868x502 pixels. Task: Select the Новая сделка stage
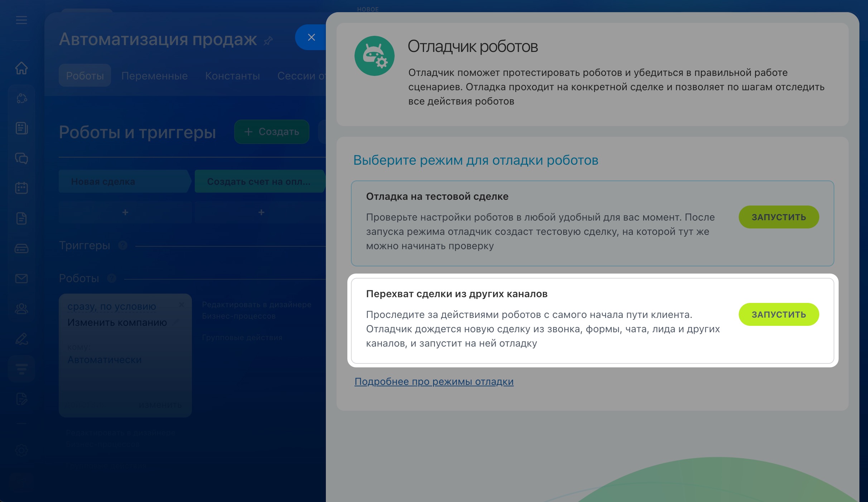coord(125,181)
